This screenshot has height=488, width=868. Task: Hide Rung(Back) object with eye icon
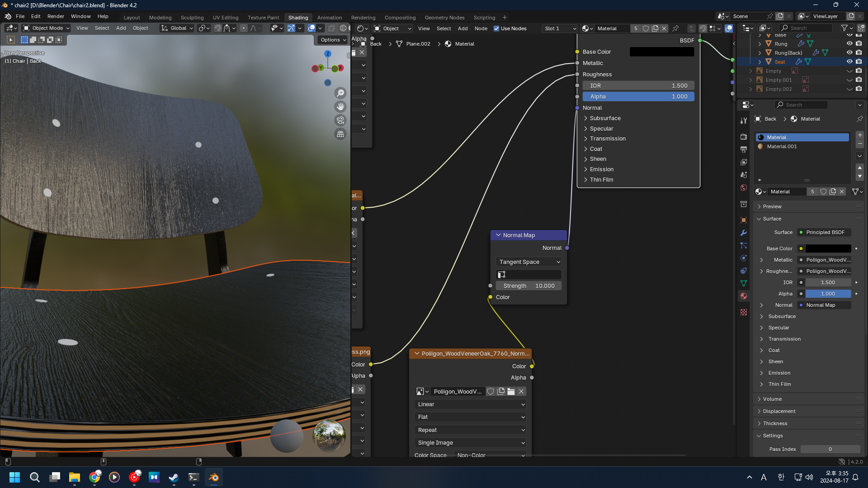pos(849,53)
